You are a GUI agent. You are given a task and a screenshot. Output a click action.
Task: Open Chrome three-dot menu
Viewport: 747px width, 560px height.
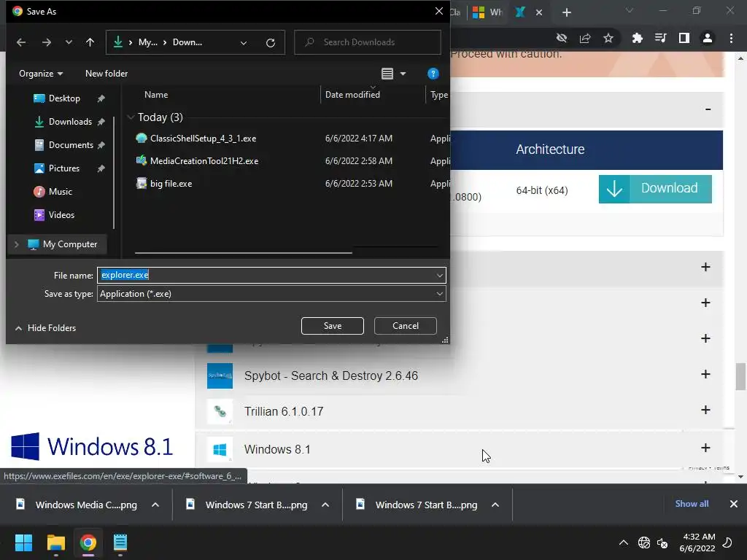(x=731, y=38)
